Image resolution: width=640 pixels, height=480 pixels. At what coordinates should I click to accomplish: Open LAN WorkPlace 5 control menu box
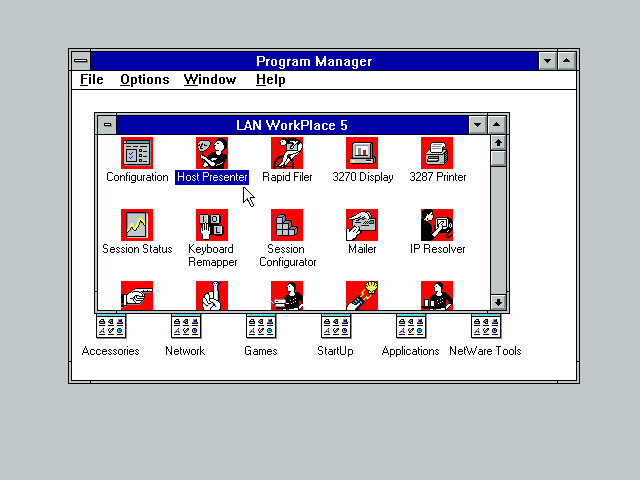[x=107, y=125]
